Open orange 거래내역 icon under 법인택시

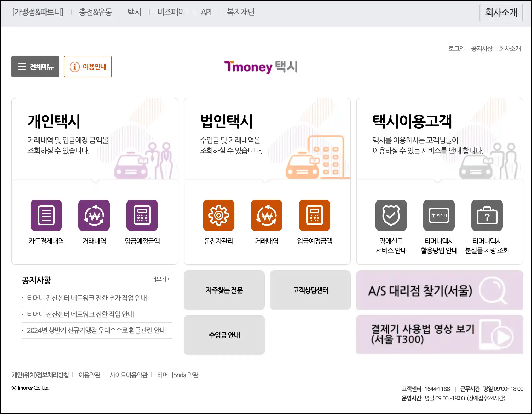click(x=267, y=215)
